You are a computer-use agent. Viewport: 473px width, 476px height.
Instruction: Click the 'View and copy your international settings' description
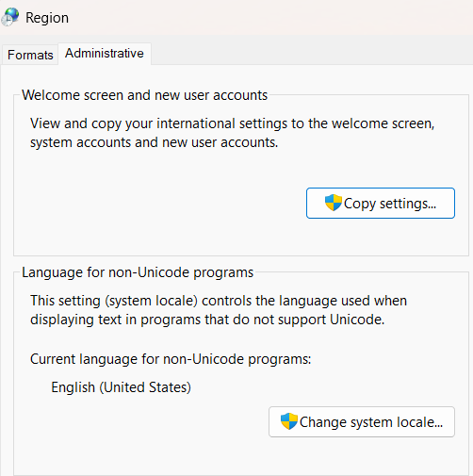coord(233,133)
